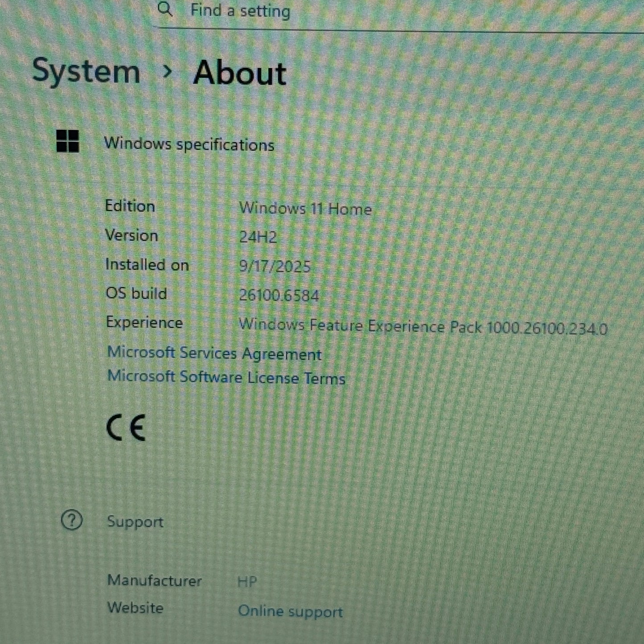The width and height of the screenshot is (644, 644).
Task: Collapse the Support section header
Action: [x=135, y=521]
